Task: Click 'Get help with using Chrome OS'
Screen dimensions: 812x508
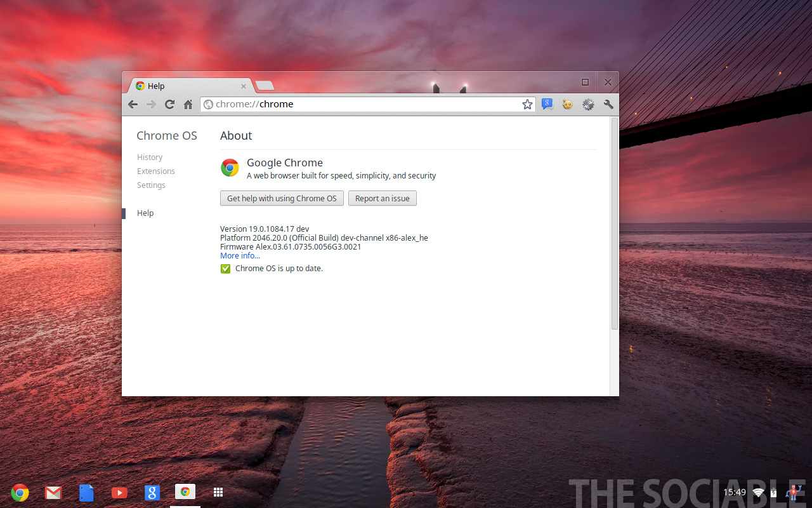Action: point(282,199)
